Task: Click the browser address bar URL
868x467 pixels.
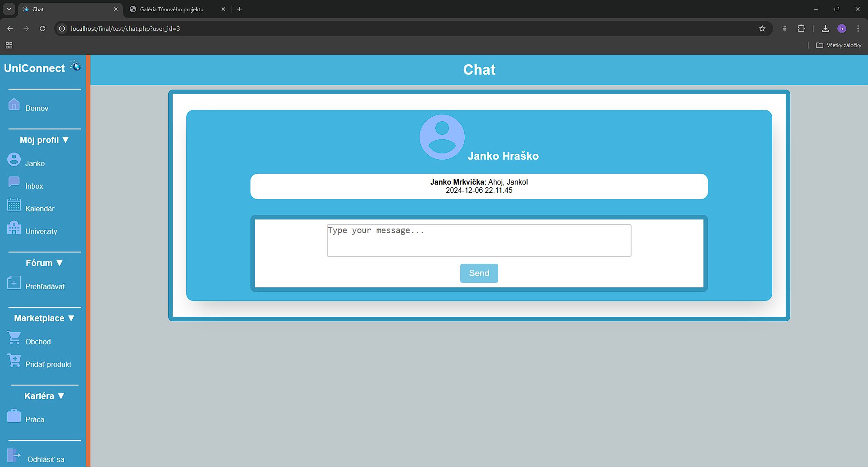Action: (x=126, y=29)
